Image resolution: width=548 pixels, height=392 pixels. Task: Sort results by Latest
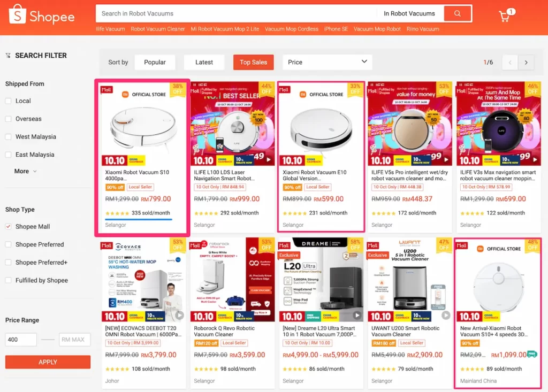click(204, 62)
